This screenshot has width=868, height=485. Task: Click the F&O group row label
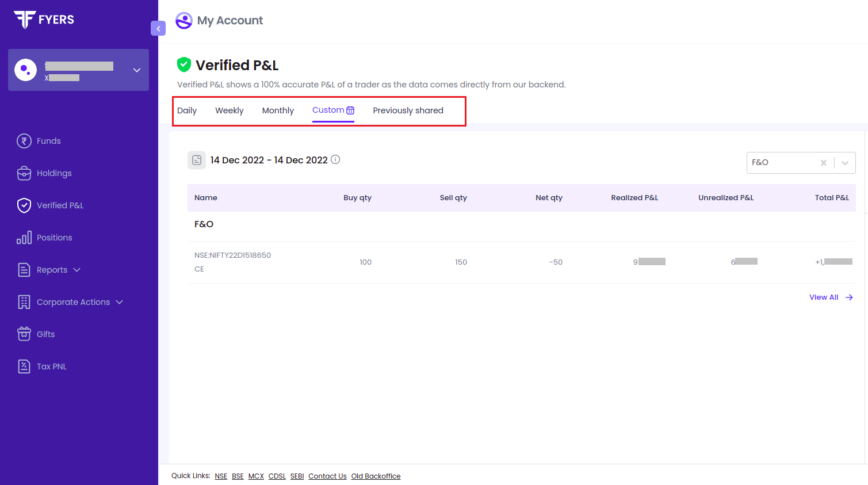(x=204, y=224)
